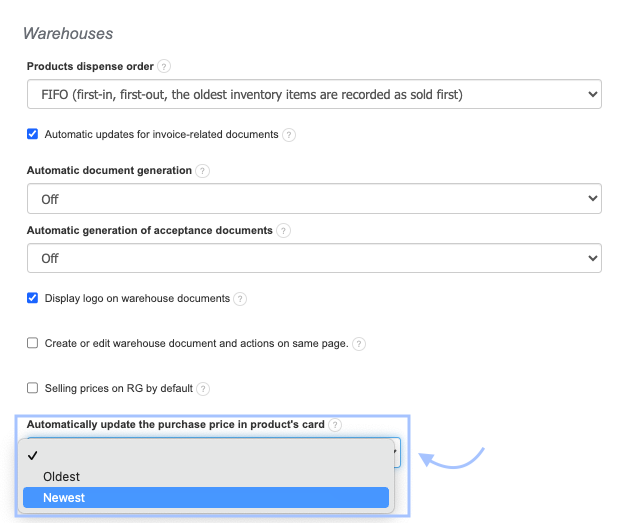Click the purchase price dropdown arrow
Viewport: 639px width, 523px height.
(x=396, y=452)
